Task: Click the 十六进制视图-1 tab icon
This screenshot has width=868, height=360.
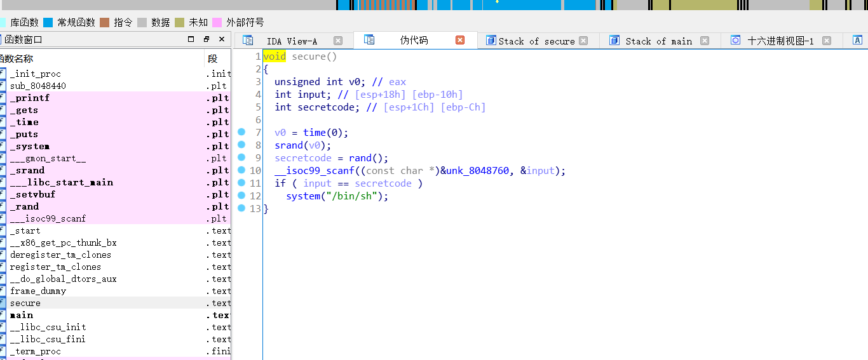Action: [735, 41]
